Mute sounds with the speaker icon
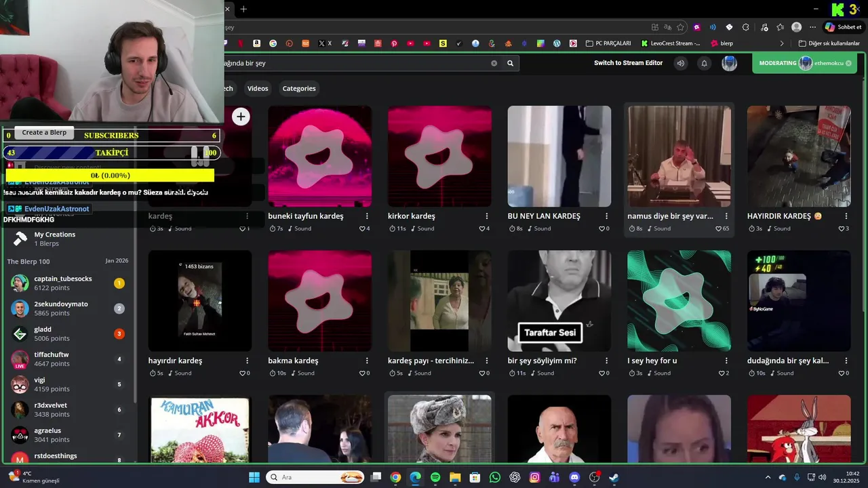The image size is (868, 488). [x=680, y=63]
